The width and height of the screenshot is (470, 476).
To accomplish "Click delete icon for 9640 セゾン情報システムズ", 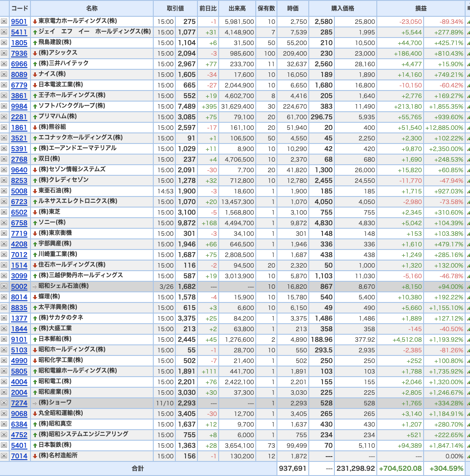I will pyautogui.click(x=4, y=170).
